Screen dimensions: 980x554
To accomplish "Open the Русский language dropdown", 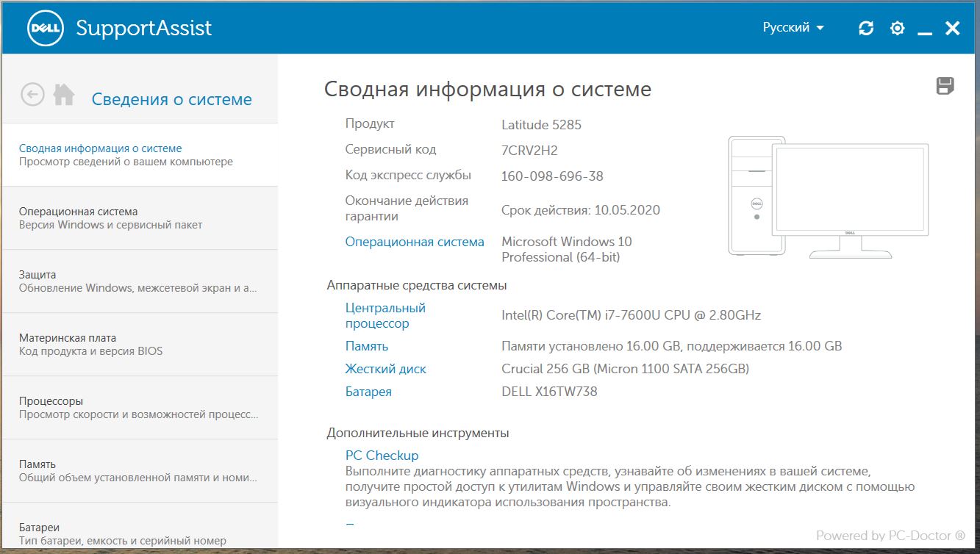I will point(793,28).
